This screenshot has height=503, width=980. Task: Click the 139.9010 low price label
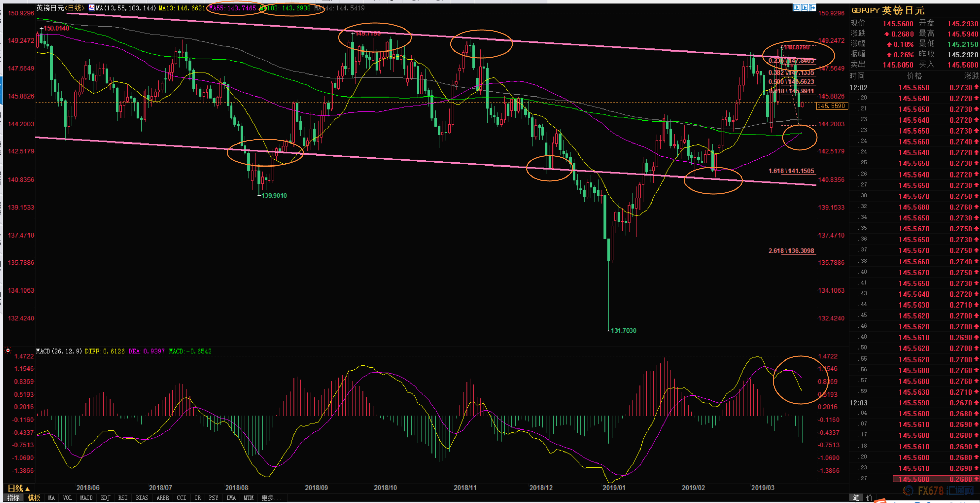pos(274,196)
